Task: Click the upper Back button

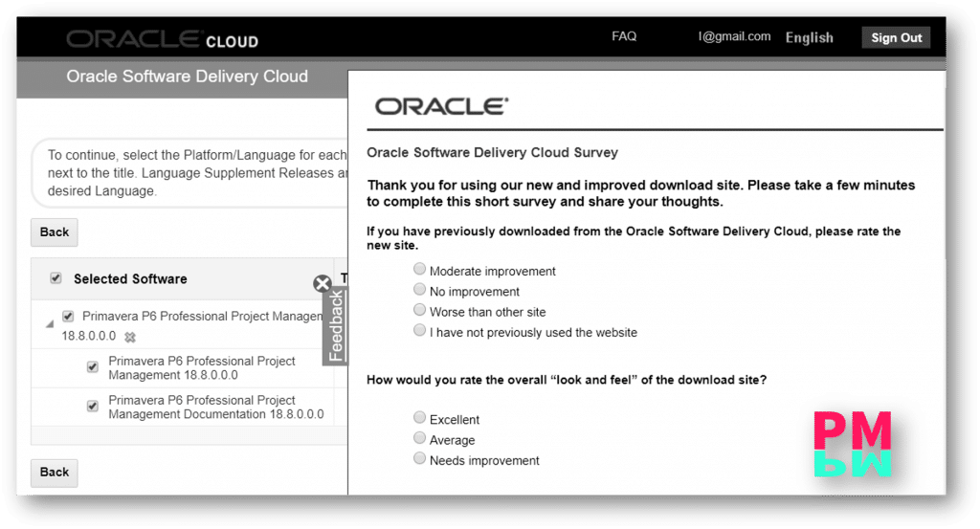Action: tap(55, 232)
